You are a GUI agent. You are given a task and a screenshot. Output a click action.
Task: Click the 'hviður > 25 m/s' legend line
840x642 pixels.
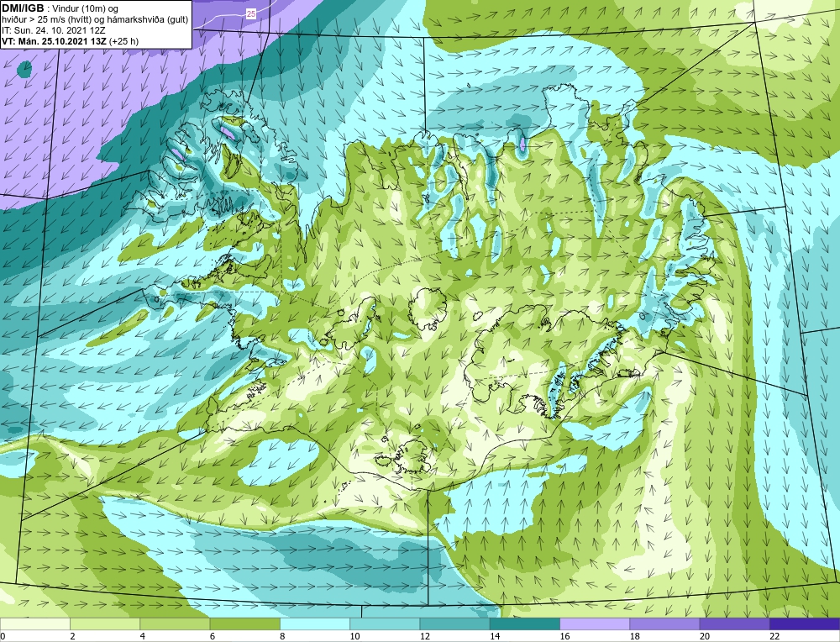point(95,20)
